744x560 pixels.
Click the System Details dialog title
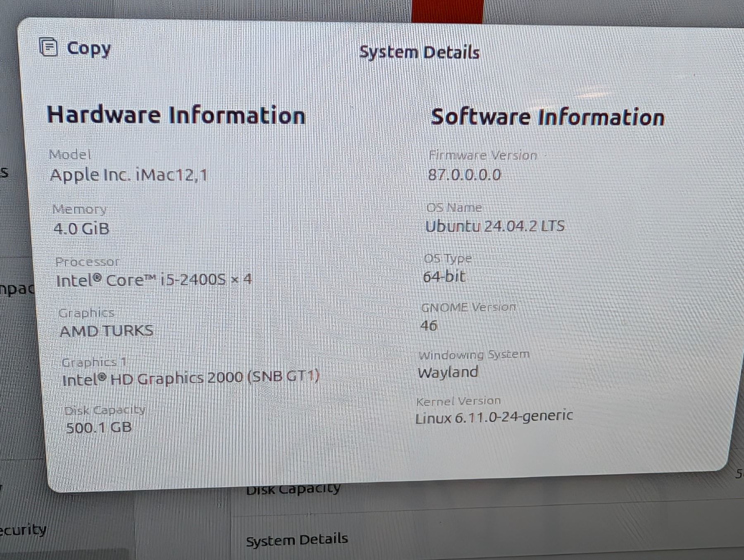[x=419, y=52]
